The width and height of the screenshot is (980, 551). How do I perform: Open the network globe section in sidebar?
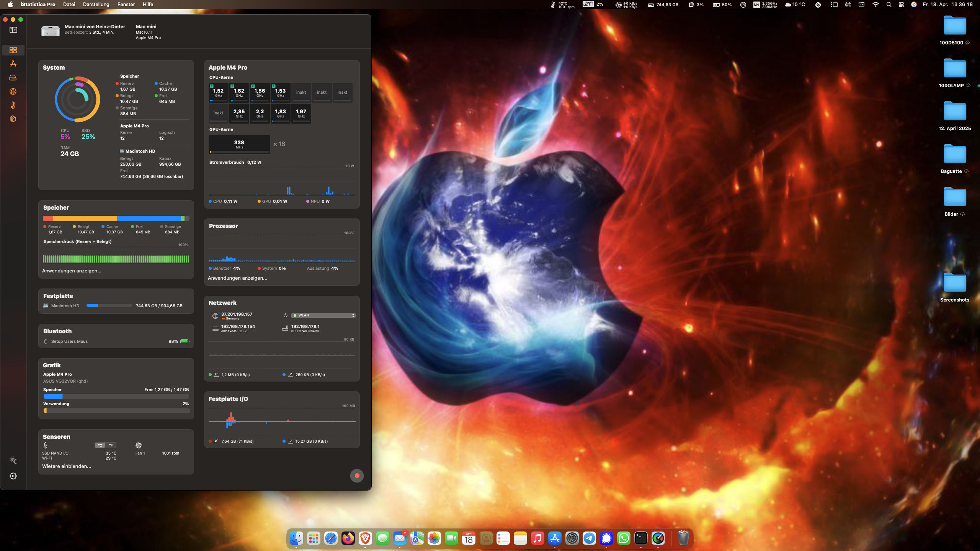click(x=13, y=91)
